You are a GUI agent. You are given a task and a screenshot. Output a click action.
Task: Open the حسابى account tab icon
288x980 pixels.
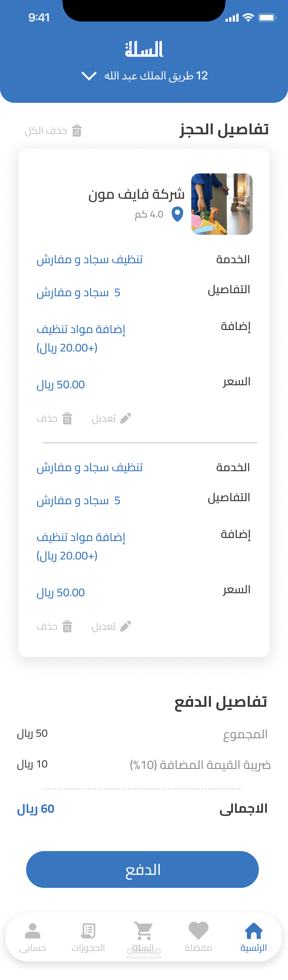(x=33, y=931)
